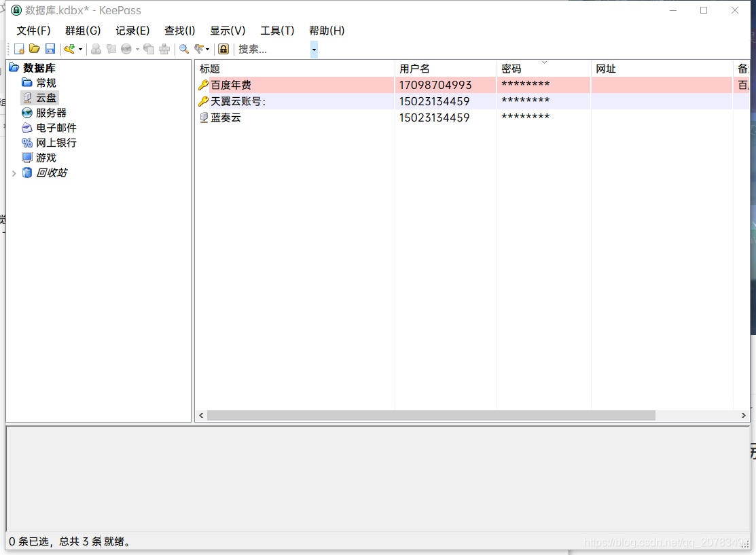
Task: Save the database using floppy disk icon
Action: point(50,49)
